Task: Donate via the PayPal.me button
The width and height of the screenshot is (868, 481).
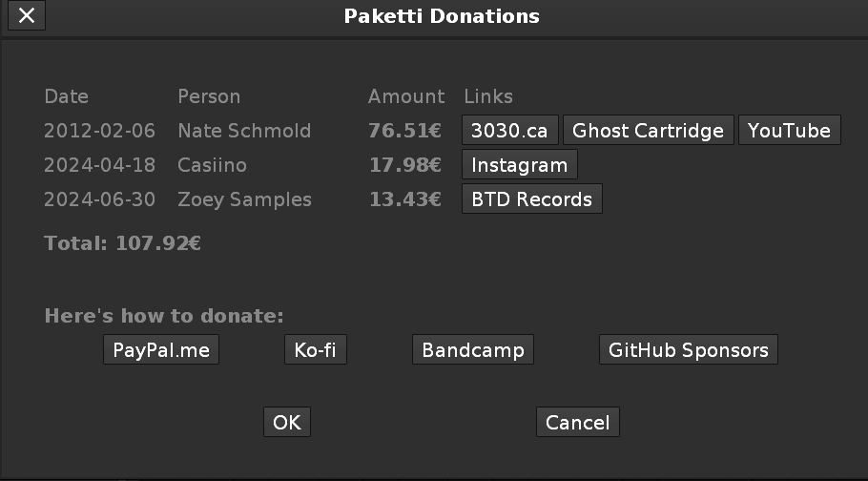Action: 161,350
